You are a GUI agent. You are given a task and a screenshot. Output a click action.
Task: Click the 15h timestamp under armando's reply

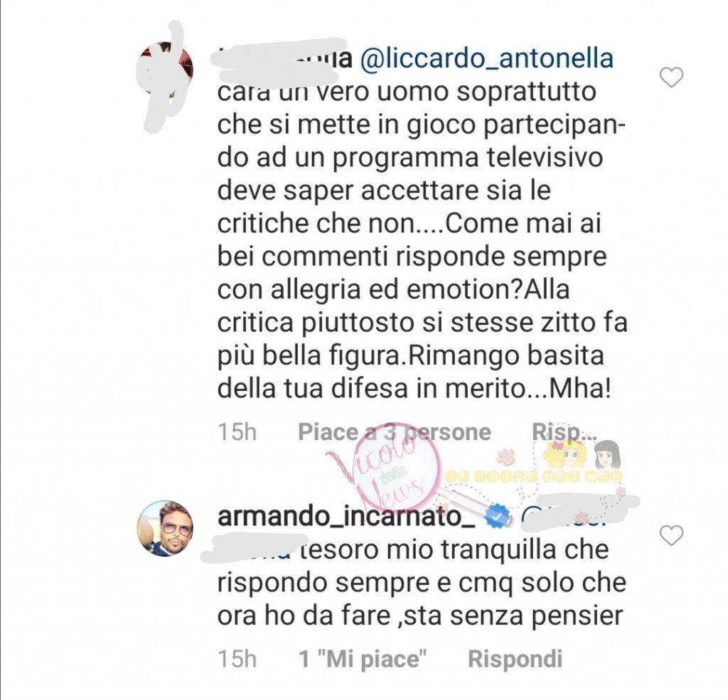[237, 659]
